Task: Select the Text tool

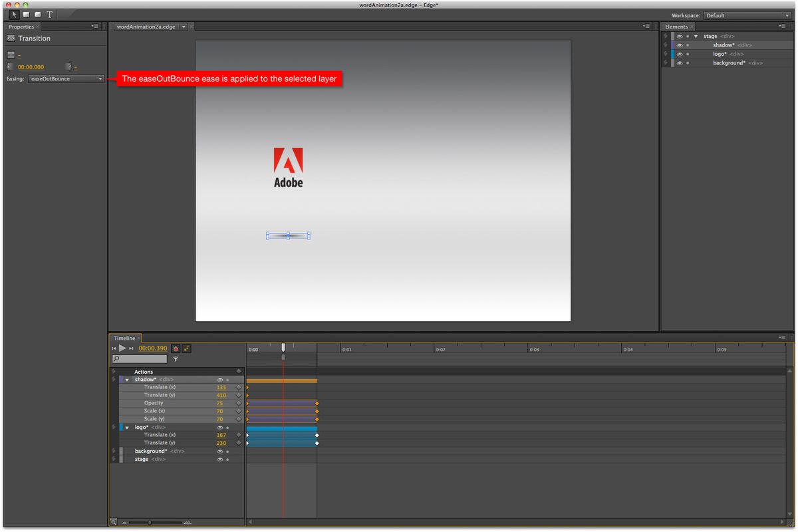Action: click(x=49, y=14)
